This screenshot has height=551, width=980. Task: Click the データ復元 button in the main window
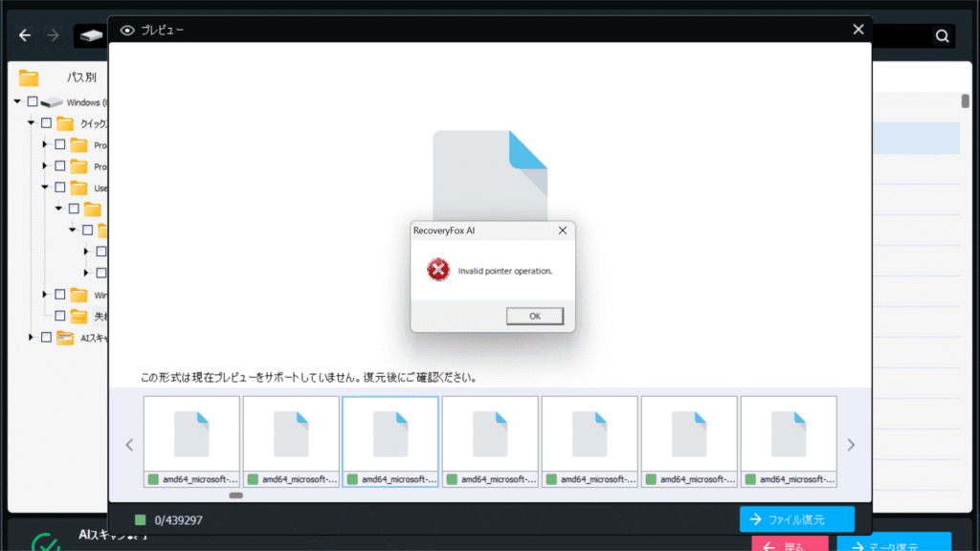[x=895, y=543]
